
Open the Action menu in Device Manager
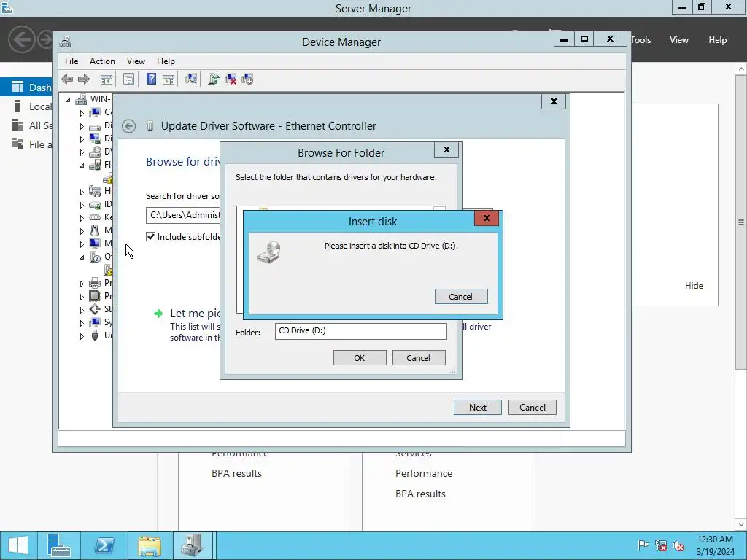102,61
